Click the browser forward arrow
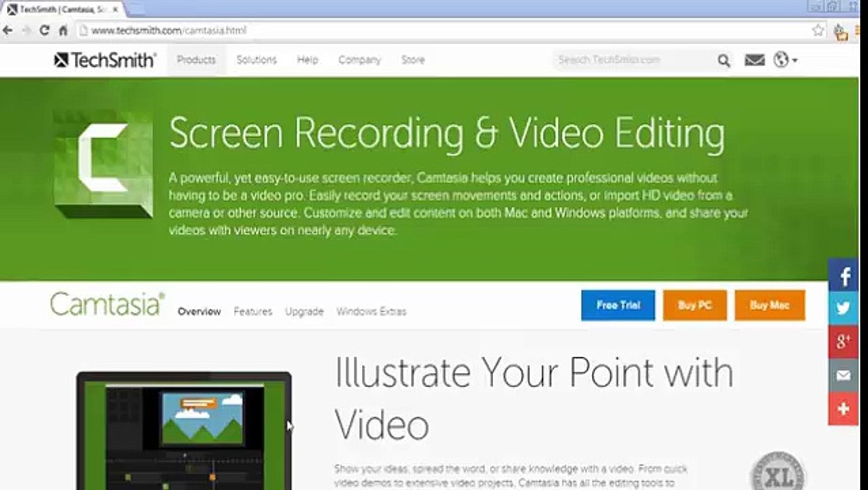Image resolution: width=868 pixels, height=490 pixels. [26, 31]
